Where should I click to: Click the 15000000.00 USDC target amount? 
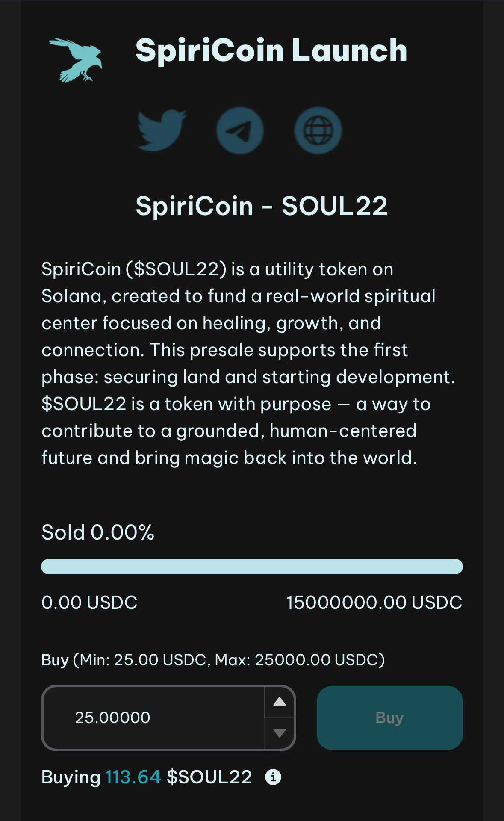click(374, 602)
